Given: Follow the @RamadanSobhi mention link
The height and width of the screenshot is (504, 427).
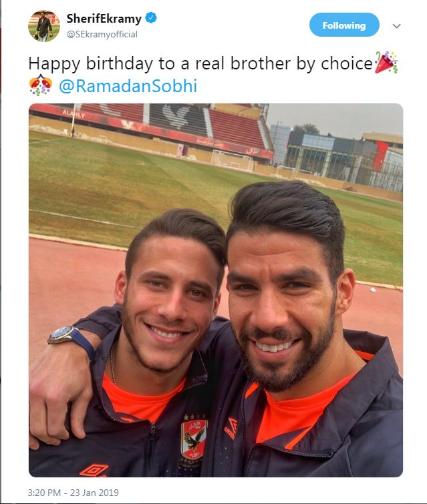Looking at the screenshot, I should coord(128,86).
